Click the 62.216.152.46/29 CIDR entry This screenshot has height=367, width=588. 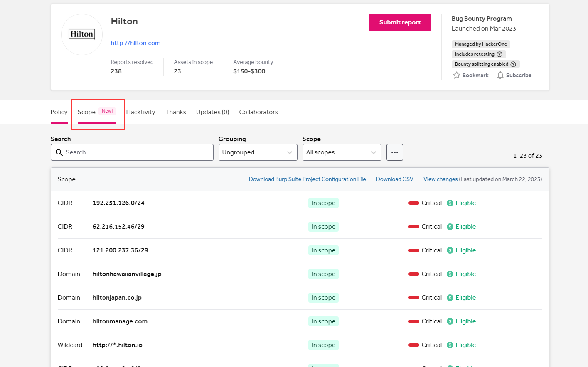pos(118,227)
